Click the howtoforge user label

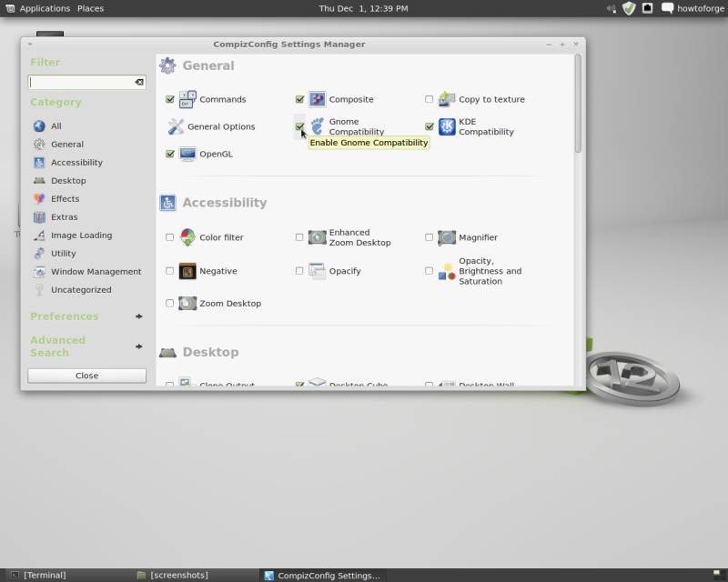pyautogui.click(x=700, y=8)
